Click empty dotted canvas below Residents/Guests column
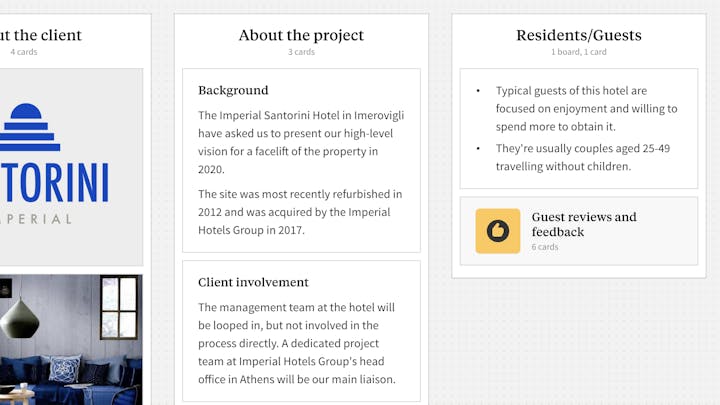Viewport: 720px width, 405px height. coord(578,340)
